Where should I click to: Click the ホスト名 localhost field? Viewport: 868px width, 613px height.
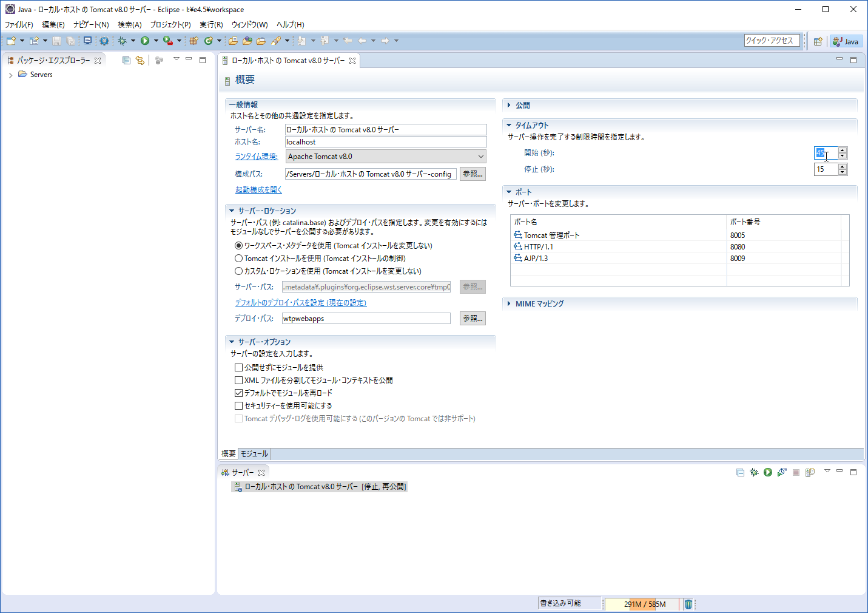pos(386,142)
